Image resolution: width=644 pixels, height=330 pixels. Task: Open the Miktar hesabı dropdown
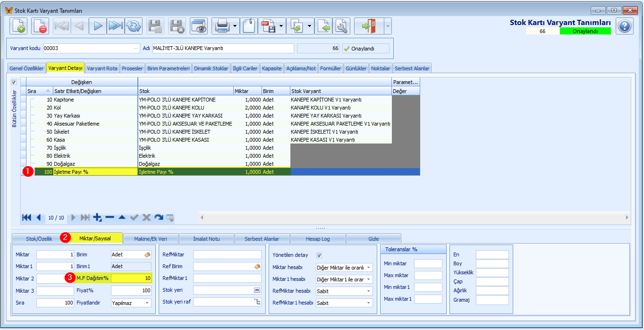368,268
